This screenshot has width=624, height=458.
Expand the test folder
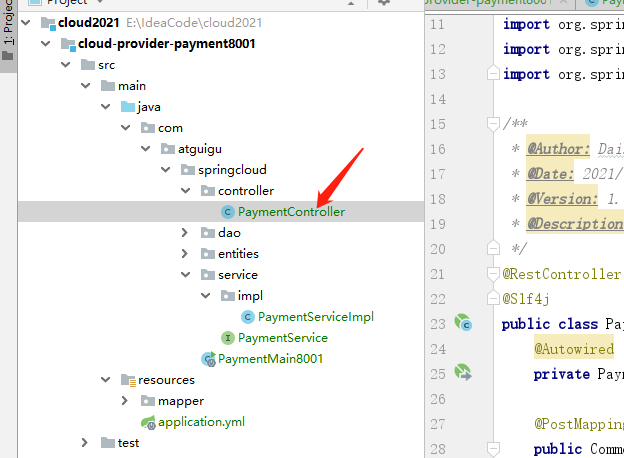click(x=84, y=442)
